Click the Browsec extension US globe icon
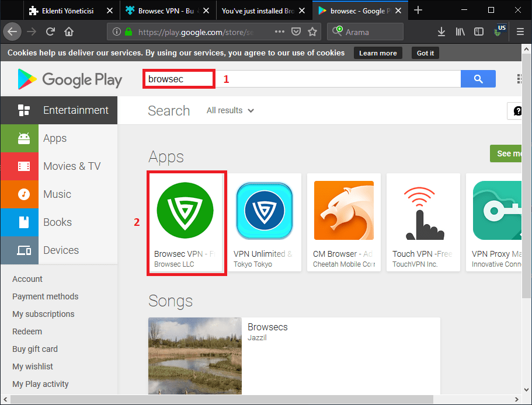The width and height of the screenshot is (532, 405). [x=500, y=30]
